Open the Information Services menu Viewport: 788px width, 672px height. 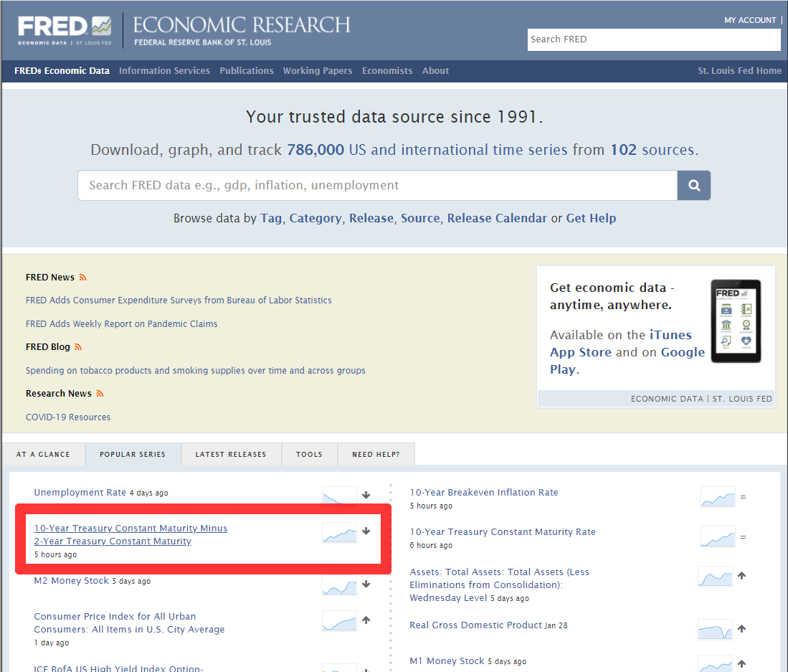[x=164, y=71]
